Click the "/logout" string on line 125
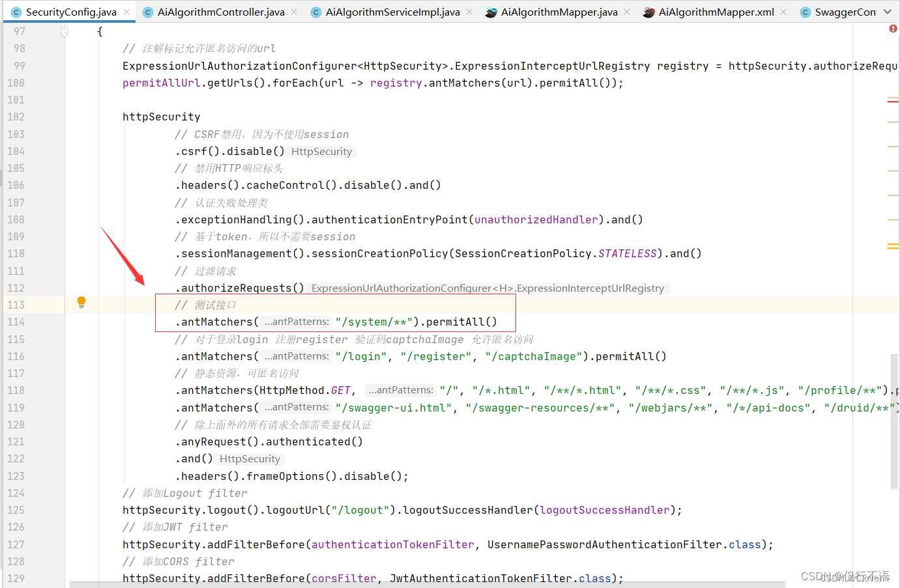900x588 pixels. [360, 510]
